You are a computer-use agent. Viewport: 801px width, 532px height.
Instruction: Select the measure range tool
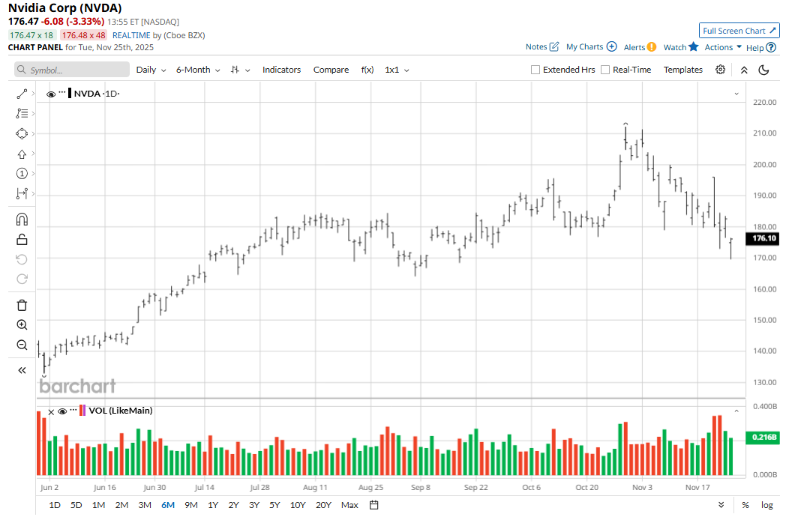point(22,193)
